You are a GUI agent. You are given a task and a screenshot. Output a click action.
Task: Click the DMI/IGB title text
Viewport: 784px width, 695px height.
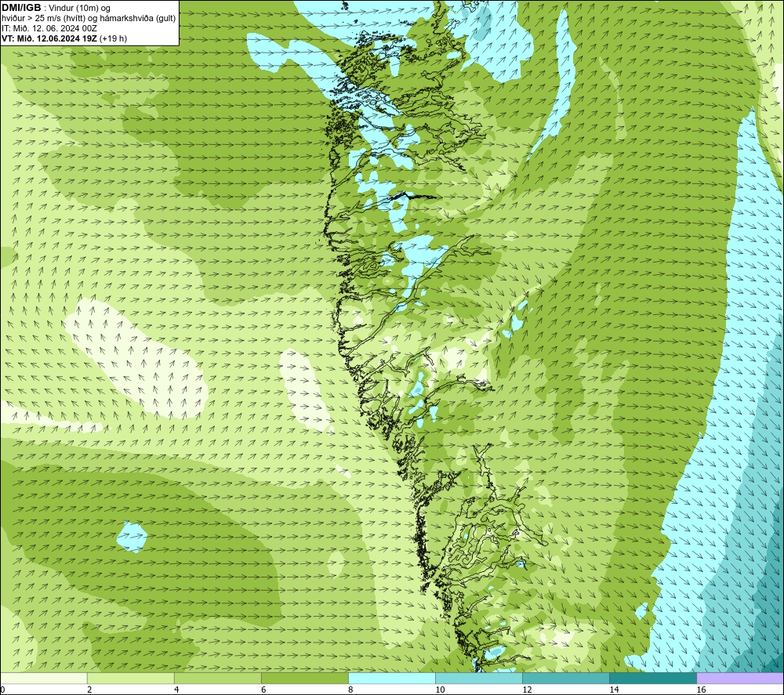click(21, 8)
